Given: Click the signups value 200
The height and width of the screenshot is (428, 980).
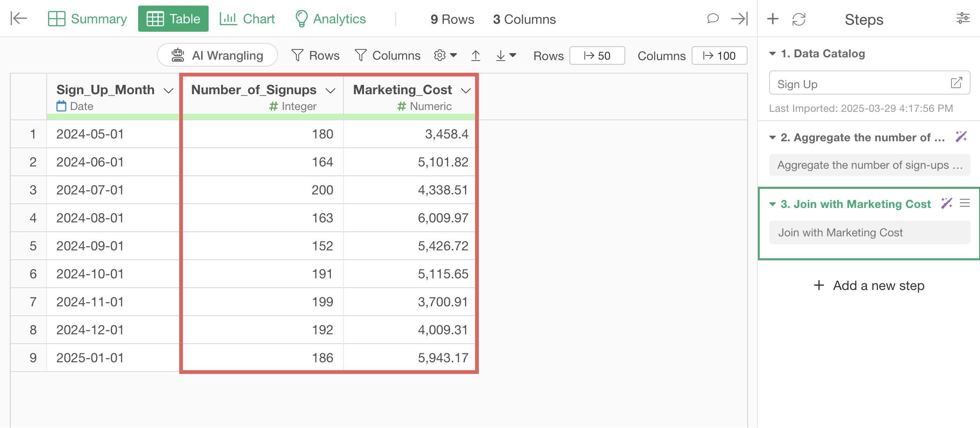Looking at the screenshot, I should click(322, 190).
